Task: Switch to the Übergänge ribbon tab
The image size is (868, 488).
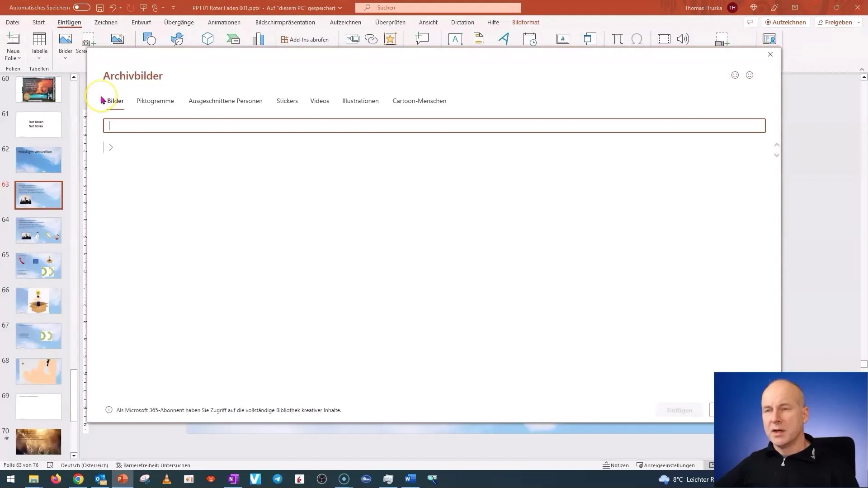Action: click(179, 22)
